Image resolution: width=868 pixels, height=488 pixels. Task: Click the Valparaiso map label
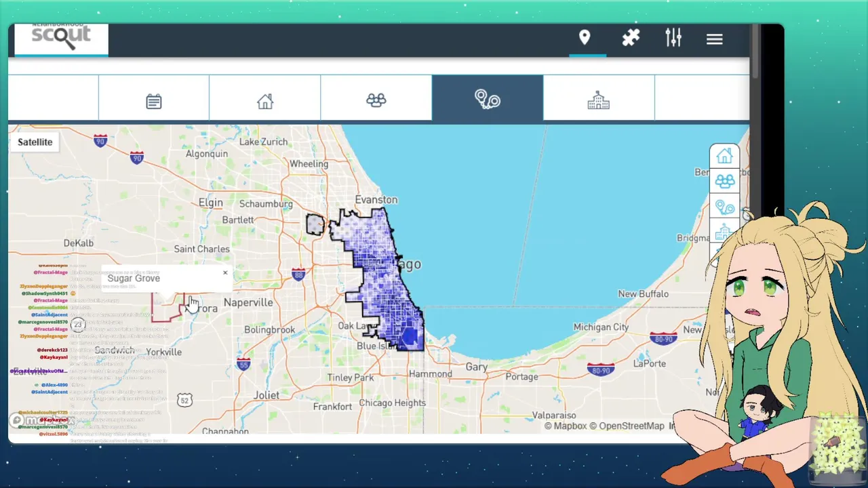click(x=554, y=415)
